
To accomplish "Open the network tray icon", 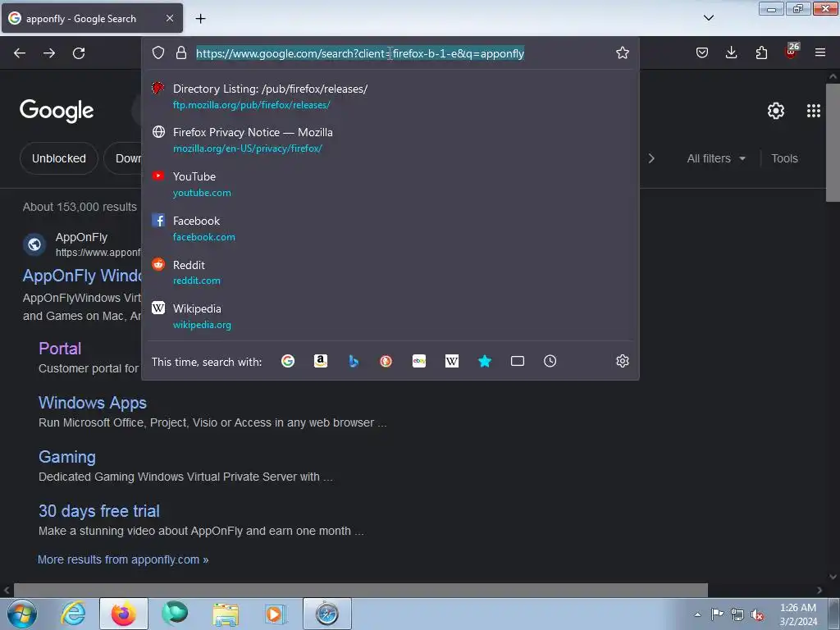I will point(737,615).
